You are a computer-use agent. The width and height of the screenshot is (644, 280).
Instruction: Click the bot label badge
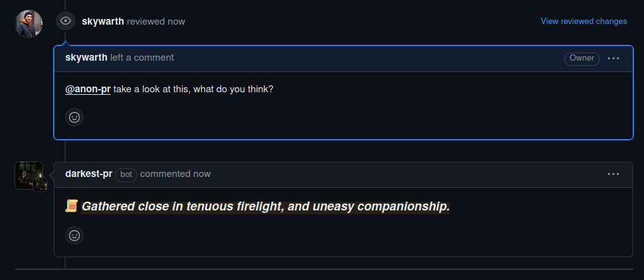(x=126, y=174)
